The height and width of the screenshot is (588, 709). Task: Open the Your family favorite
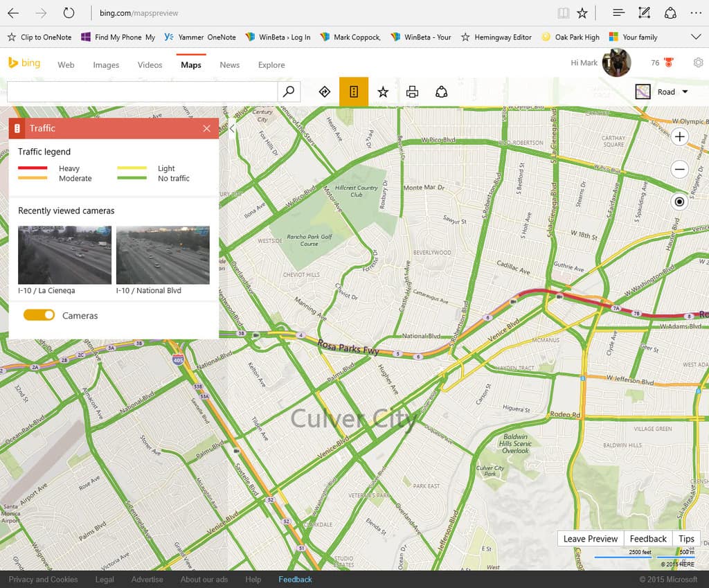tap(634, 37)
